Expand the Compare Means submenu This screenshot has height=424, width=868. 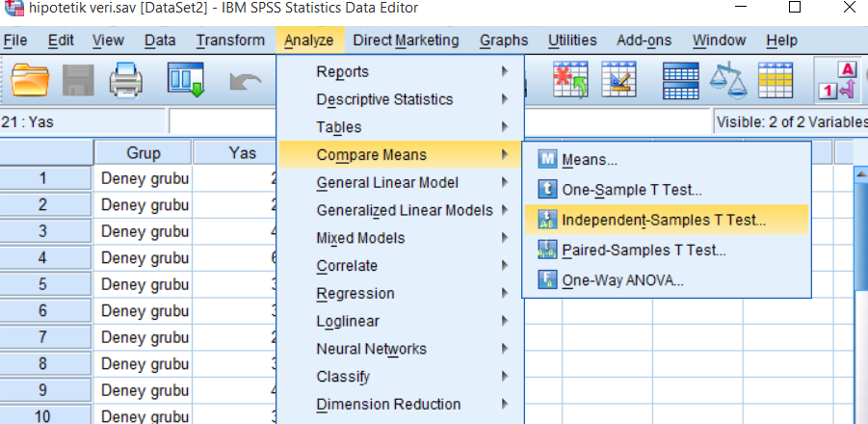[x=401, y=155]
